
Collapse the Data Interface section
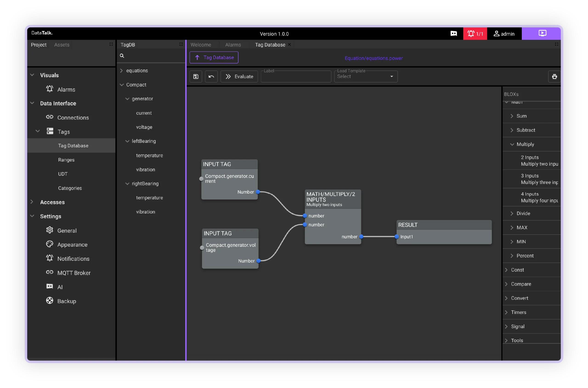tap(32, 103)
